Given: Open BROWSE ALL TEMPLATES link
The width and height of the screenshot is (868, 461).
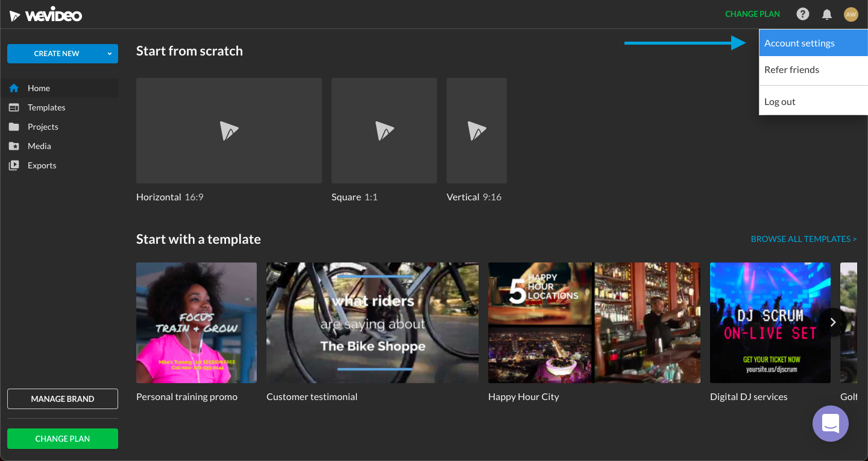Looking at the screenshot, I should [x=804, y=239].
